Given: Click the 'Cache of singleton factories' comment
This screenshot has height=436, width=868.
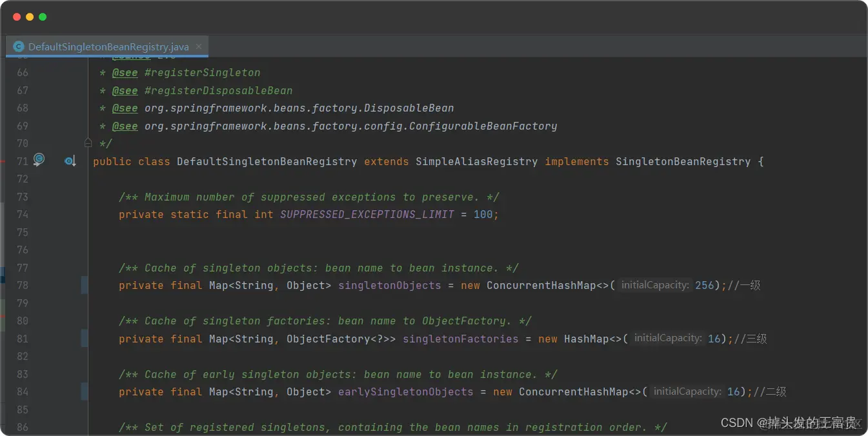Looking at the screenshot, I should pos(325,321).
